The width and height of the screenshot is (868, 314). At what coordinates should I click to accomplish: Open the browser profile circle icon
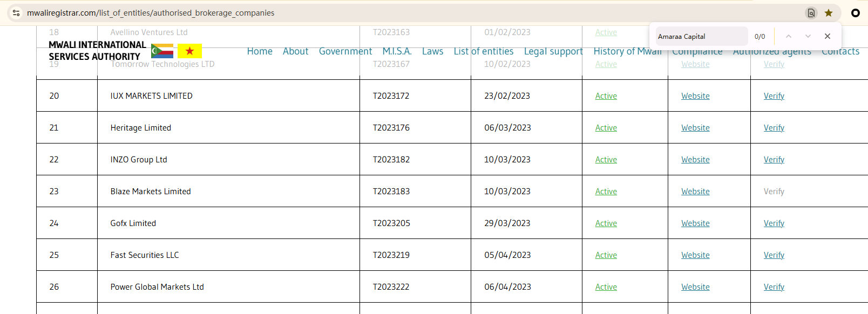pyautogui.click(x=856, y=13)
